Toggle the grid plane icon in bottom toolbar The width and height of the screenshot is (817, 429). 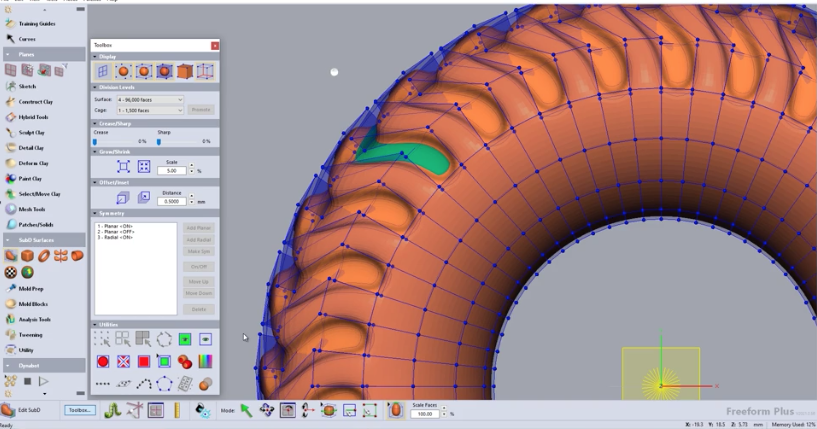click(155, 410)
